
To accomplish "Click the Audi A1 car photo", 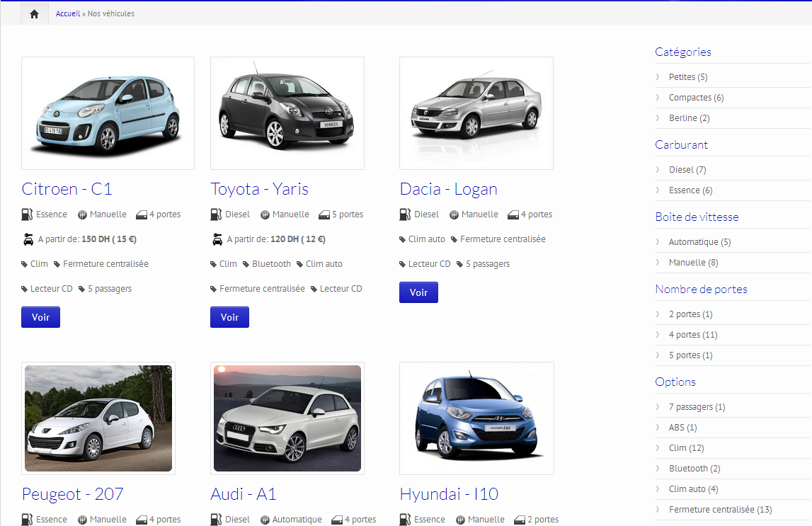I will (x=287, y=418).
